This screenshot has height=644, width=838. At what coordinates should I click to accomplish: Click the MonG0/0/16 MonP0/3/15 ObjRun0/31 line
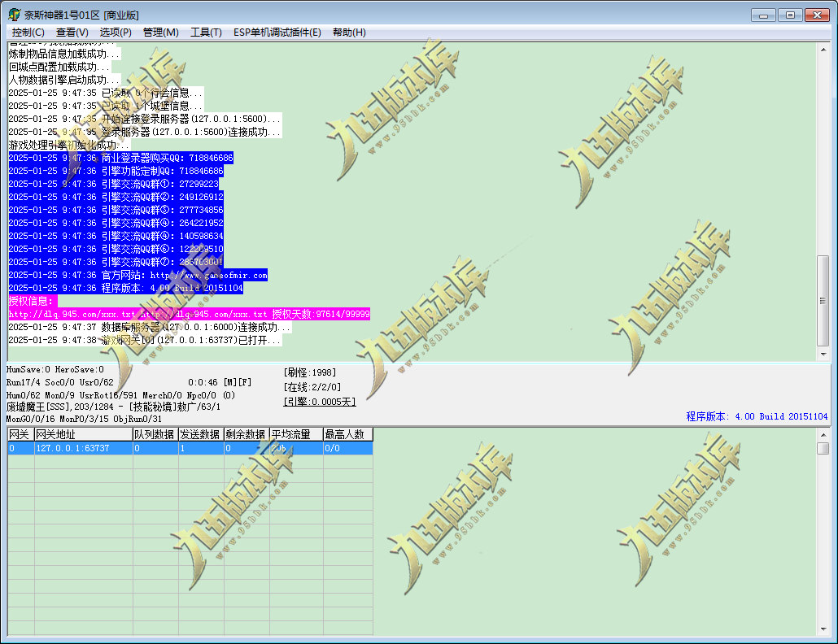coord(84,420)
